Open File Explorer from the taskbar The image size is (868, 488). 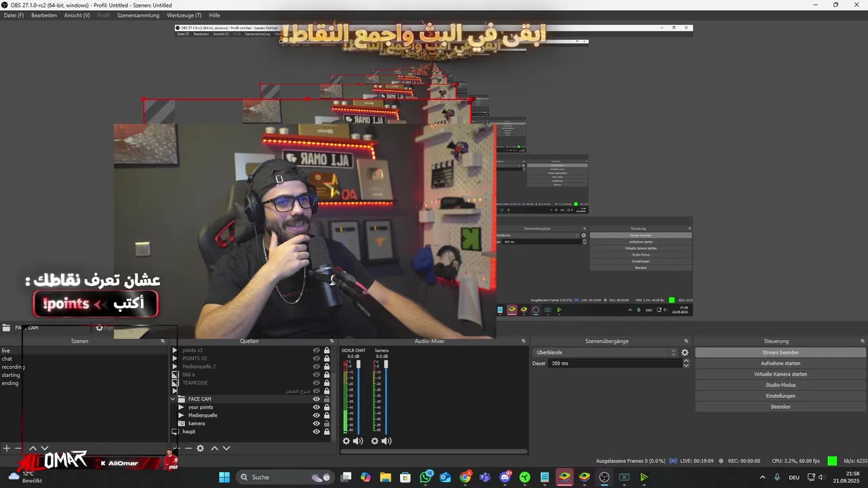[x=385, y=477]
